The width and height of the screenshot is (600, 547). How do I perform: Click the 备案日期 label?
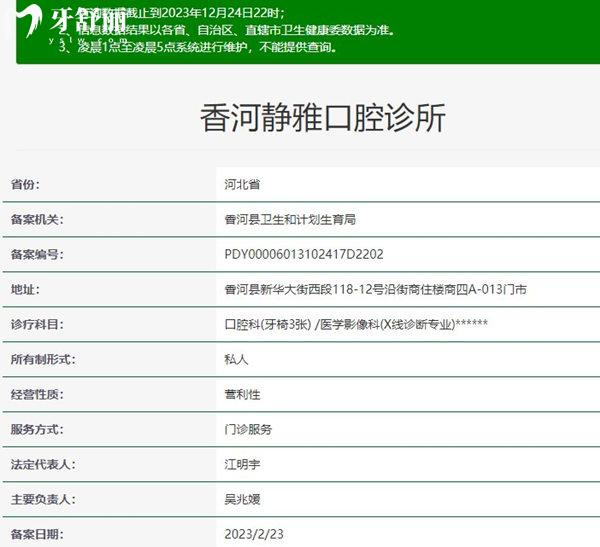(x=37, y=534)
